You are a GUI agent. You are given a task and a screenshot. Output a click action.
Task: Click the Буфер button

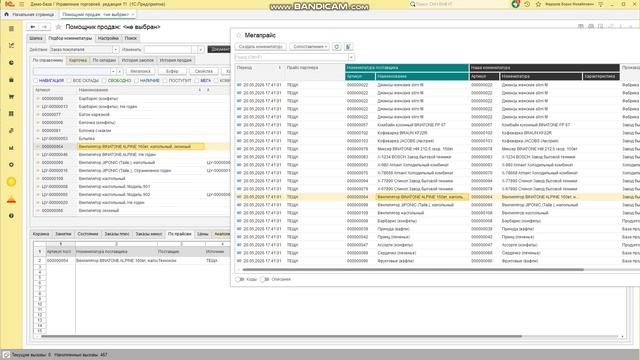pyautogui.click(x=172, y=71)
